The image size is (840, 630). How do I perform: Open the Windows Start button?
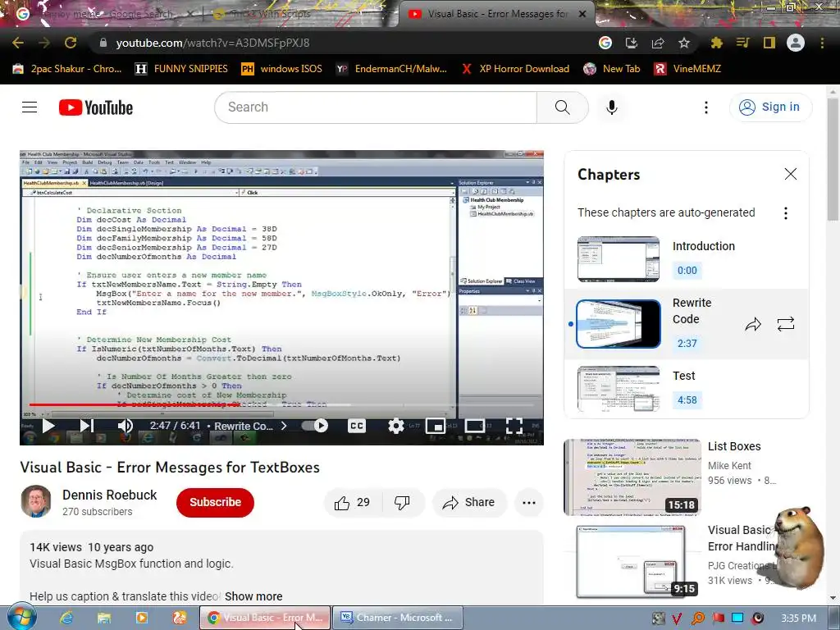pos(21,618)
